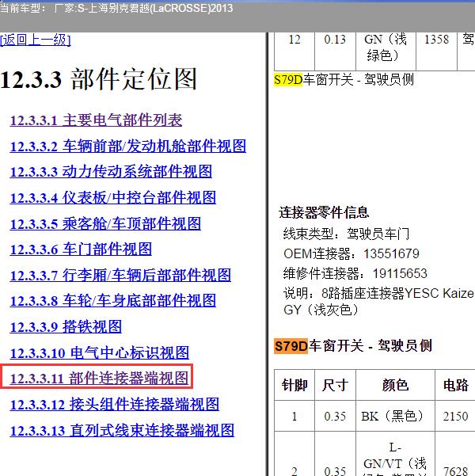The height and width of the screenshot is (476, 475).
Task: Open 12.3.3.6 车门部件视图 link
Action: point(81,249)
